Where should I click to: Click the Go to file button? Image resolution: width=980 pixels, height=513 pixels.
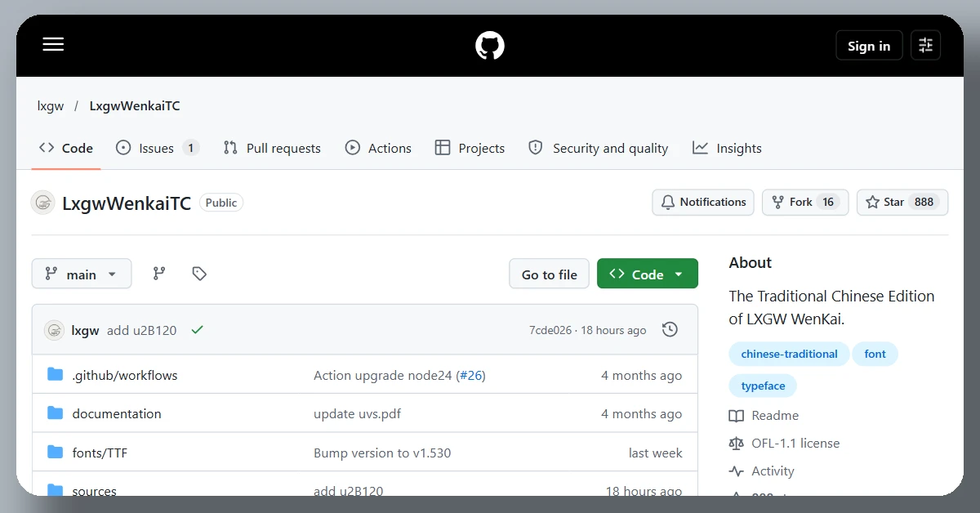550,274
